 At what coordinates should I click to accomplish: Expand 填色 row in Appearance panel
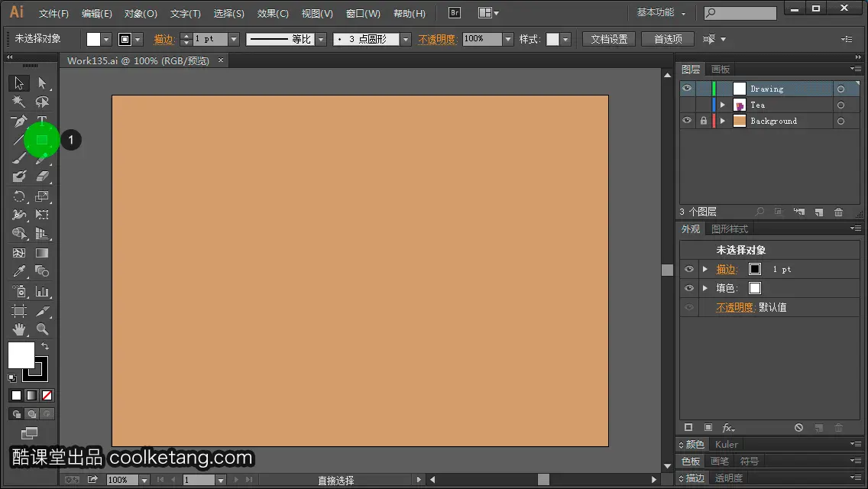[705, 288]
